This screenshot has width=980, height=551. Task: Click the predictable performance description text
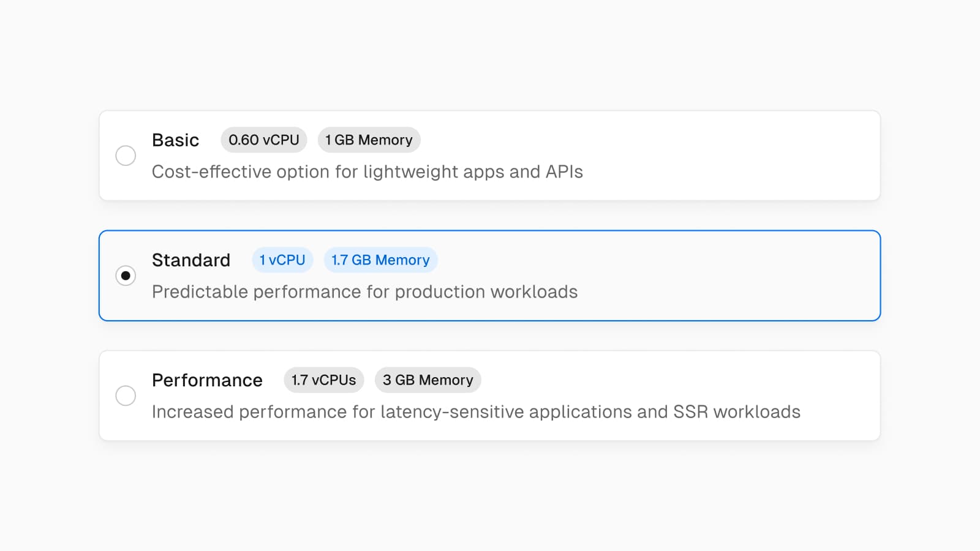(364, 292)
